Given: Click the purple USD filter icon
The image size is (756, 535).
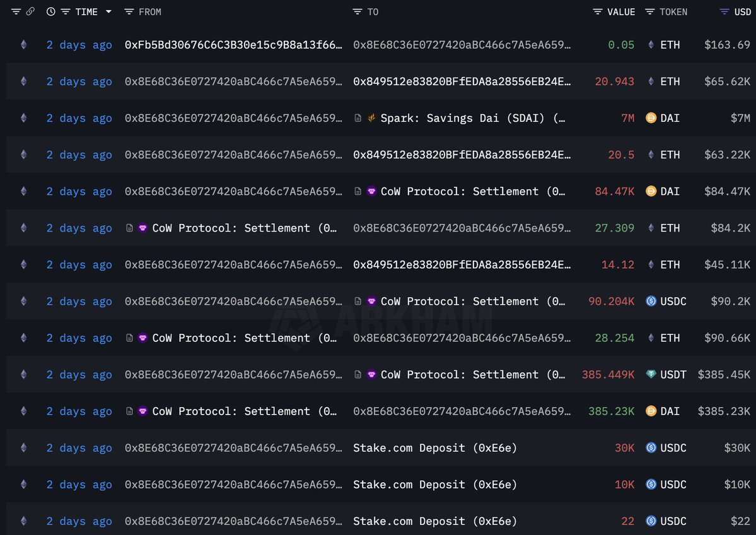Looking at the screenshot, I should pyautogui.click(x=723, y=12).
